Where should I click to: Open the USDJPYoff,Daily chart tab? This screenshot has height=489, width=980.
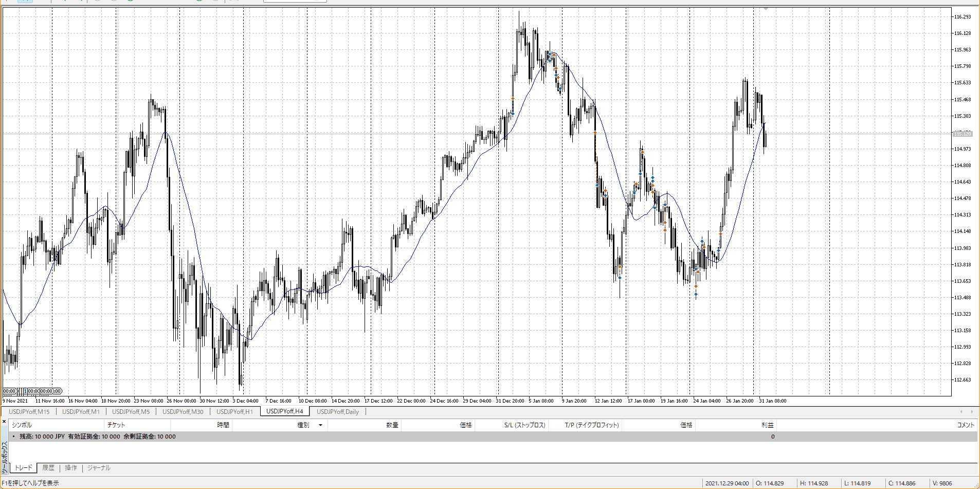[x=337, y=411]
